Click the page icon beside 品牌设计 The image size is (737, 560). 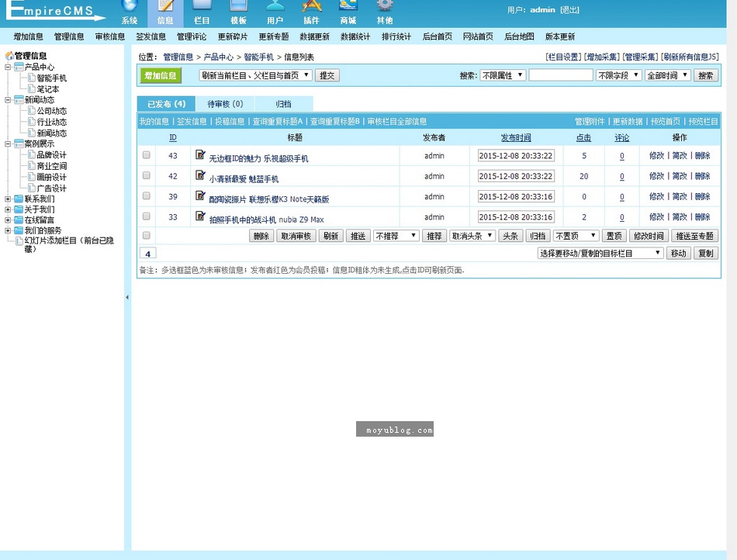pos(32,154)
